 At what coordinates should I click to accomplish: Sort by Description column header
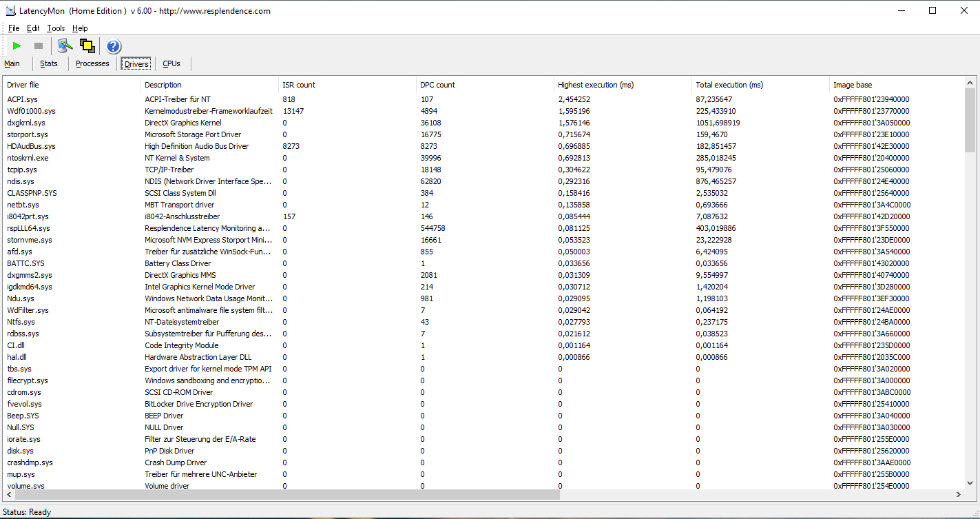(209, 85)
